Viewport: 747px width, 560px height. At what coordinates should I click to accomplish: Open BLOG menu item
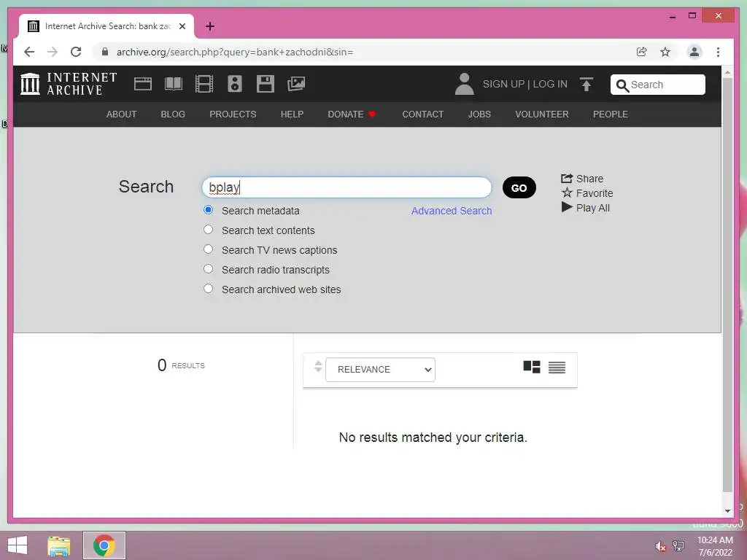tap(173, 114)
